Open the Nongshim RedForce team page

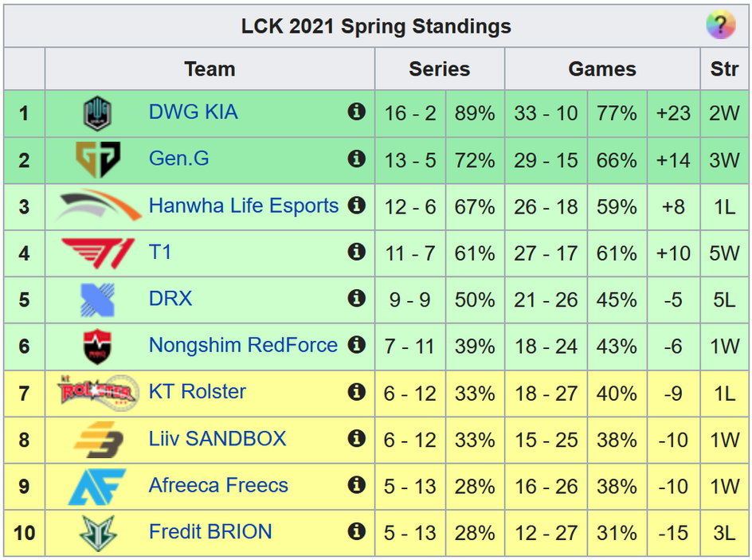(243, 345)
